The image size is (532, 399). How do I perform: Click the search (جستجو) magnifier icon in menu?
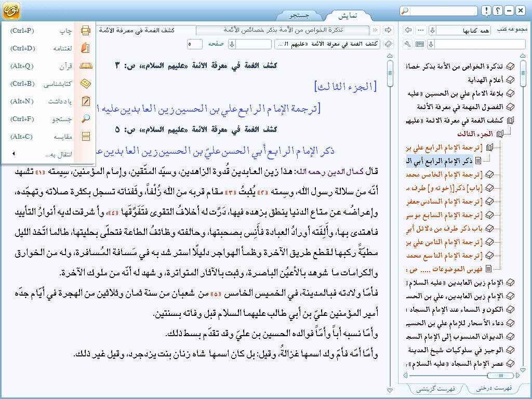pos(85,119)
